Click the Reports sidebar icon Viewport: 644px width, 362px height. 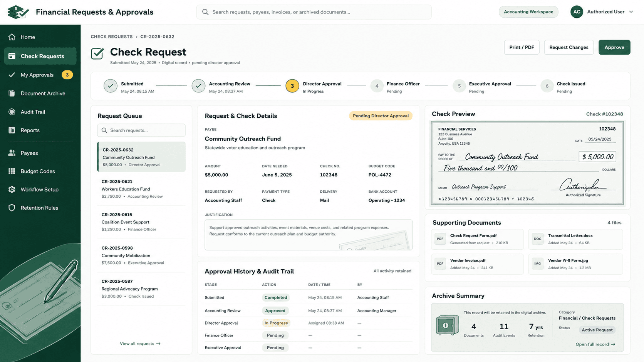pos(12,130)
